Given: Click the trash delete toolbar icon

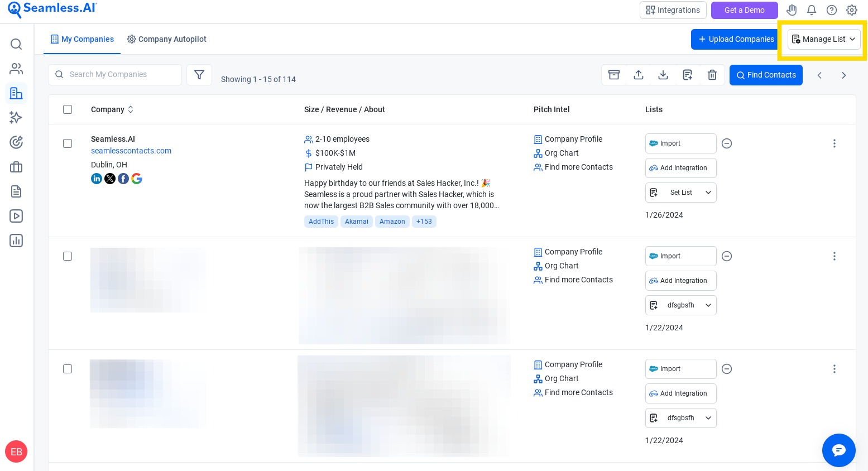Looking at the screenshot, I should tap(712, 75).
